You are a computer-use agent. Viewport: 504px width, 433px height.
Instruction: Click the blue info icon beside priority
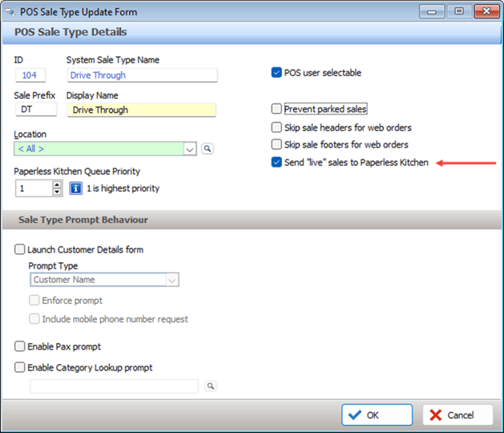click(x=76, y=188)
